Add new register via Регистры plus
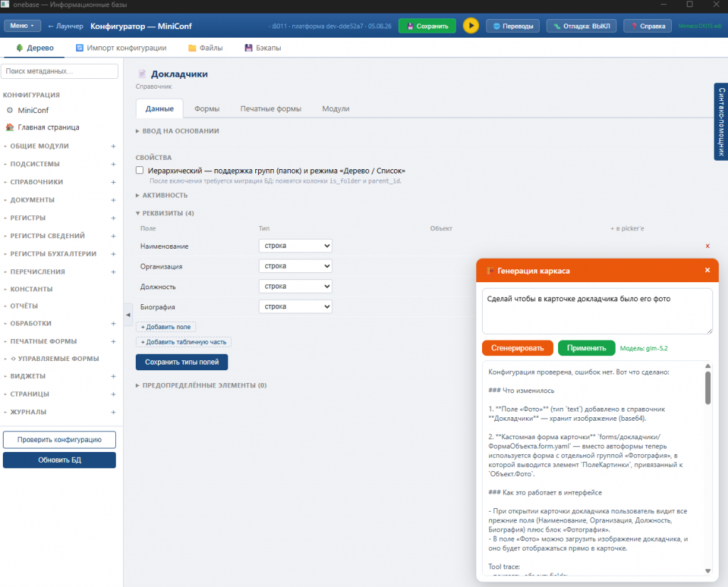 (x=113, y=218)
